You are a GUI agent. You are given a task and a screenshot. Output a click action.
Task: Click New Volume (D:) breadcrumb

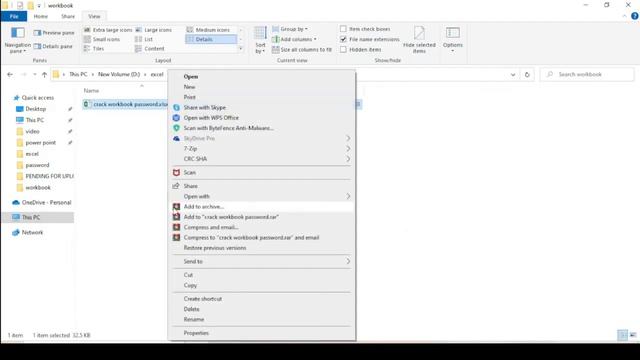(119, 74)
